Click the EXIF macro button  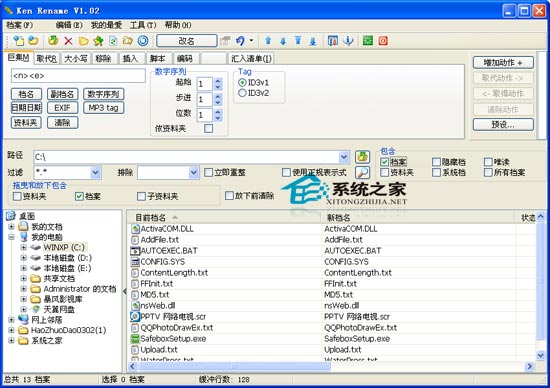click(x=62, y=108)
